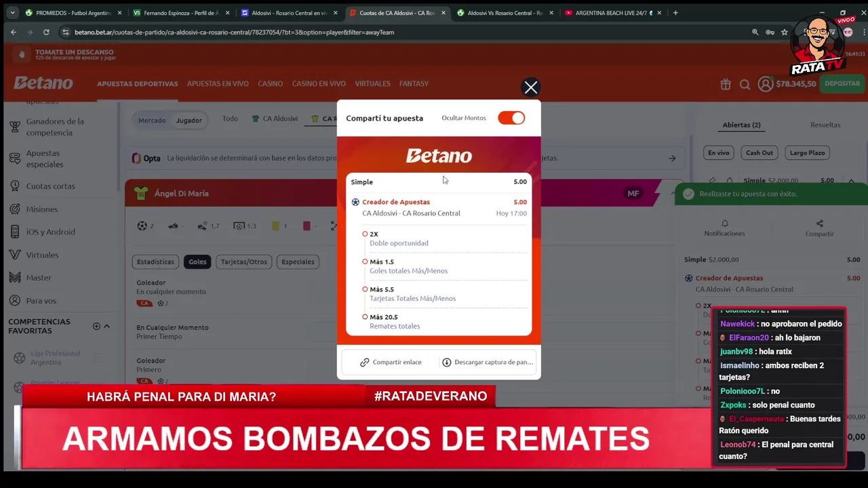Click the Apuestas especiales sidebar icon
This screenshot has width=868, height=488.
[x=14, y=159]
